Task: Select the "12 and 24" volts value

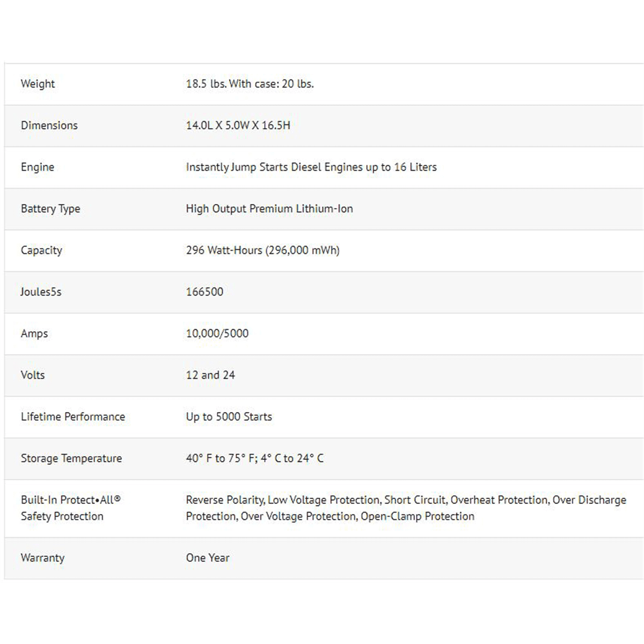Action: (x=210, y=375)
